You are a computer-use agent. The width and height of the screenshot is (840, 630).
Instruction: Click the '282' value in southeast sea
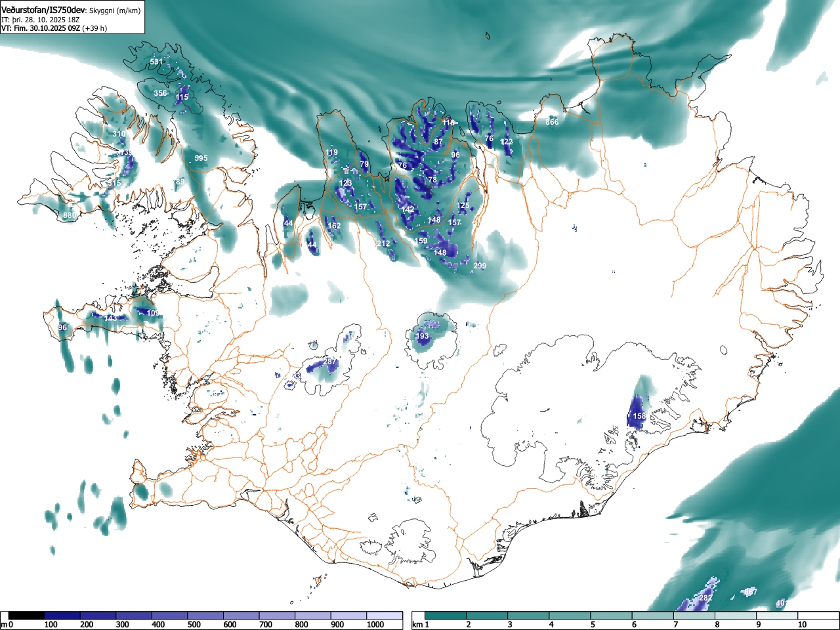pos(705,598)
